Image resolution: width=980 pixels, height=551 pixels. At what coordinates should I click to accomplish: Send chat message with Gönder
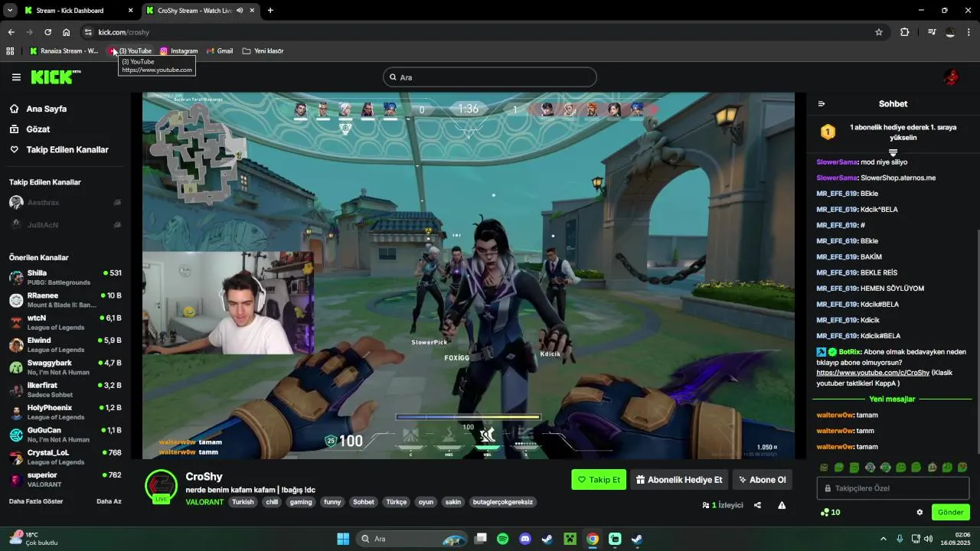950,513
